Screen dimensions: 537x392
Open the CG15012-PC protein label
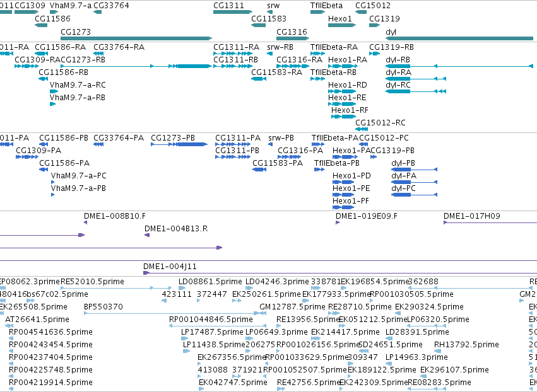click(384, 138)
